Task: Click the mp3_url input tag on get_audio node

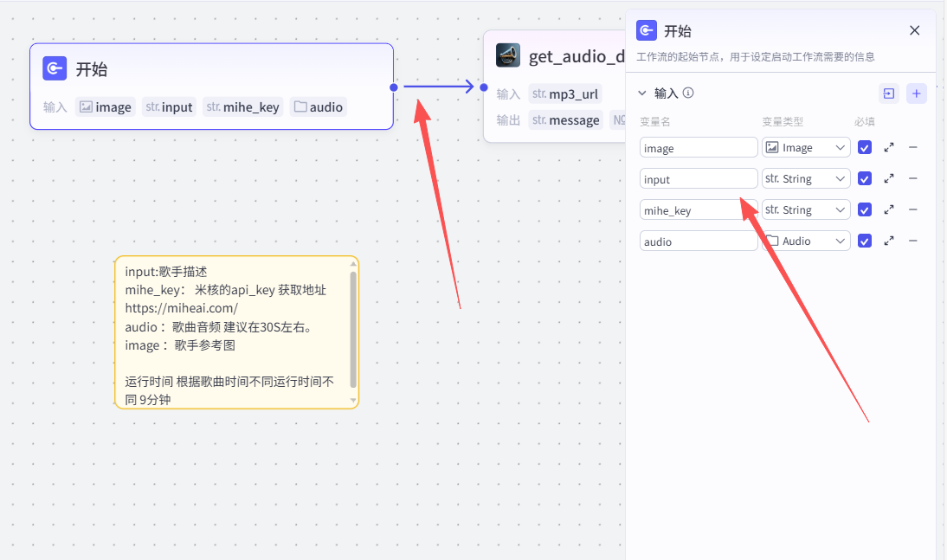Action: 564,94
